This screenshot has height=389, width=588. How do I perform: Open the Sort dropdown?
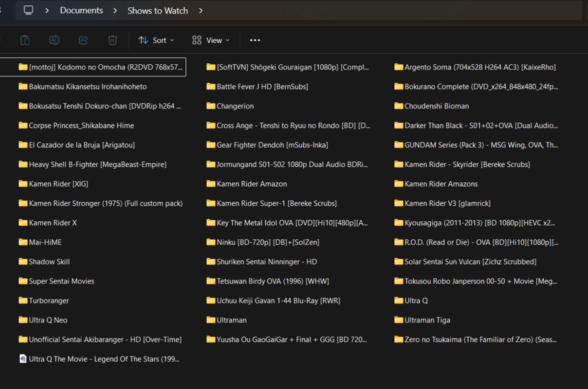tap(156, 40)
